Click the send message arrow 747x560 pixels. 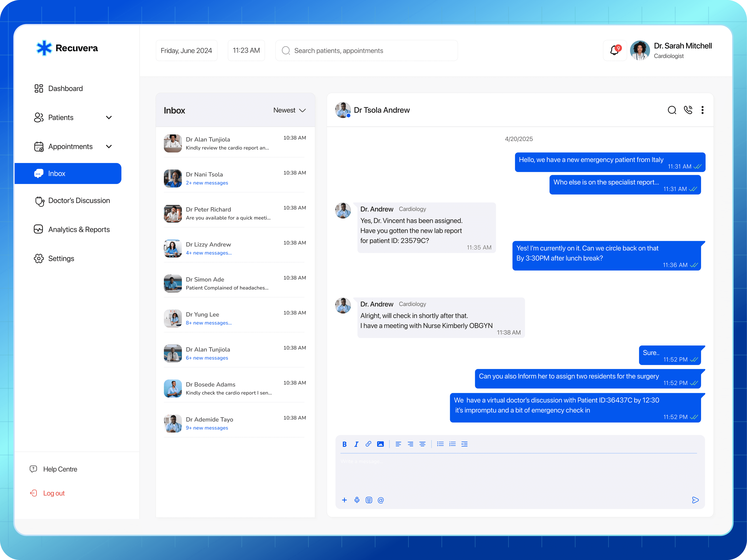point(695,500)
